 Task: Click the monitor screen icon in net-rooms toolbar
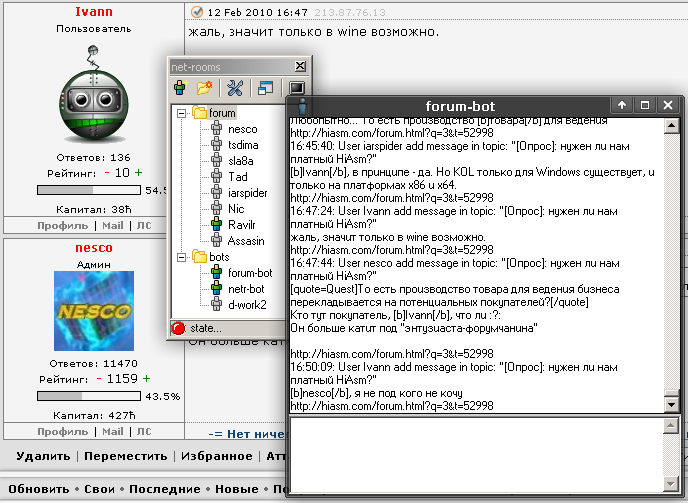click(x=296, y=89)
